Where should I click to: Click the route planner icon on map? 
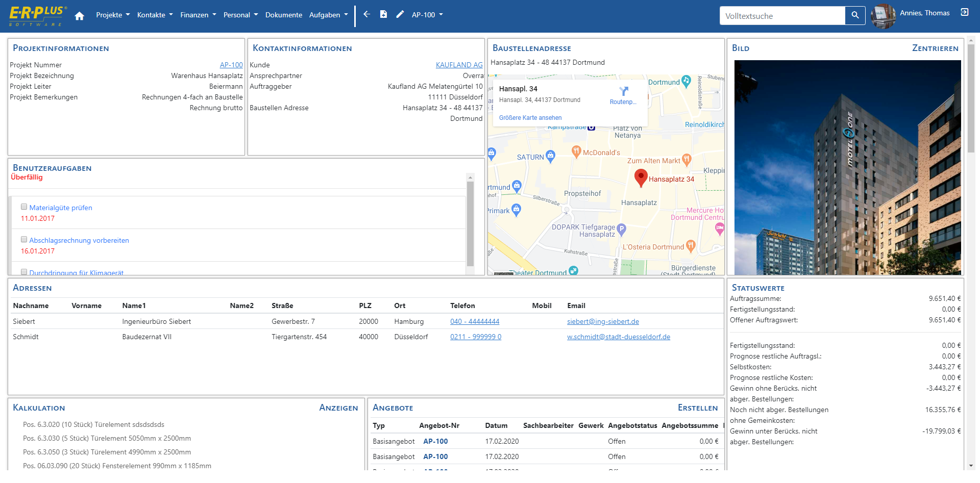click(x=623, y=91)
